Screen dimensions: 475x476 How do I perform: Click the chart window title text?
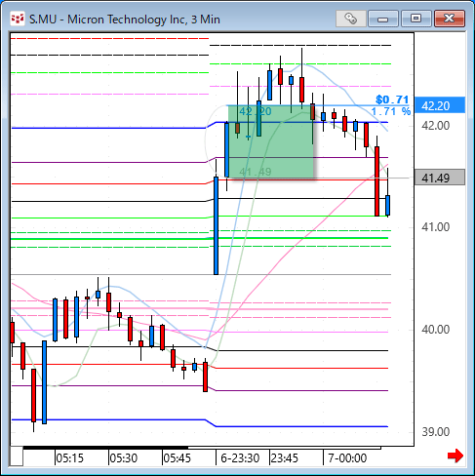click(x=125, y=20)
